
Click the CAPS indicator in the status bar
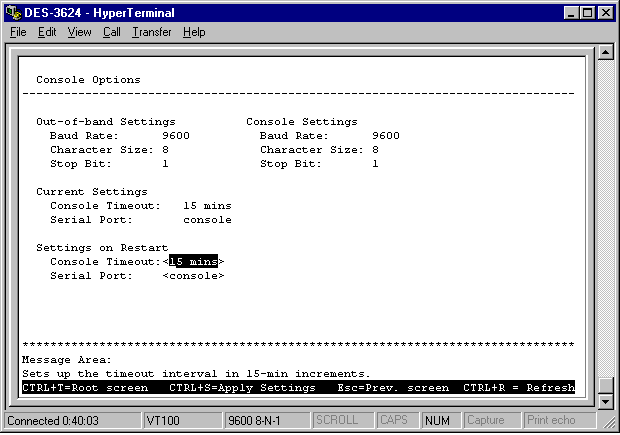[398, 421]
